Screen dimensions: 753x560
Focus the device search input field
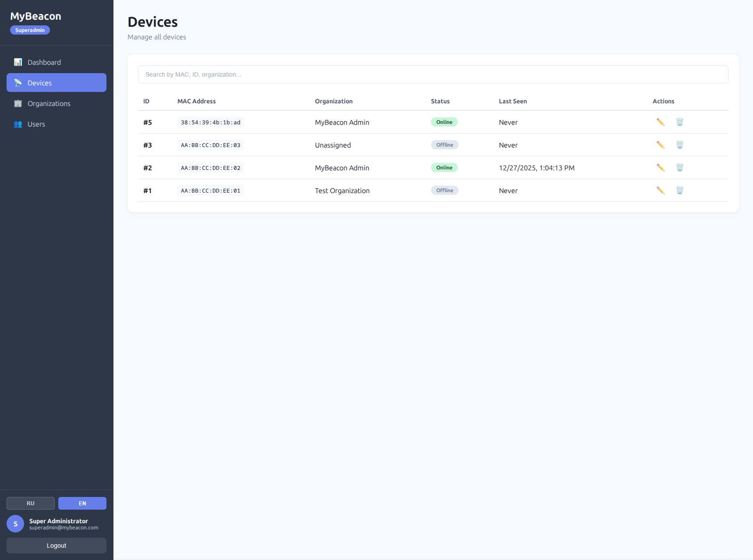tap(433, 74)
